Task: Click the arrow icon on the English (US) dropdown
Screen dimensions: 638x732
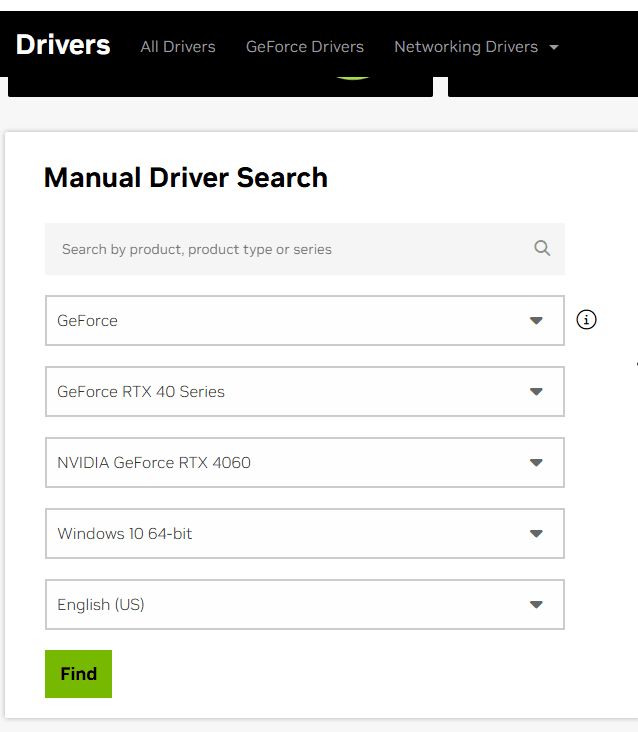Action: point(536,605)
